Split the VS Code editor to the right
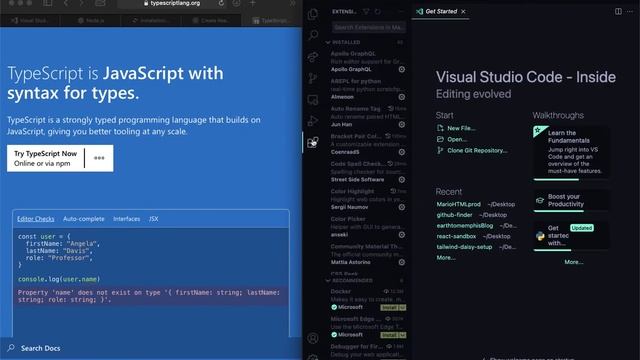640x360 pixels. click(618, 11)
